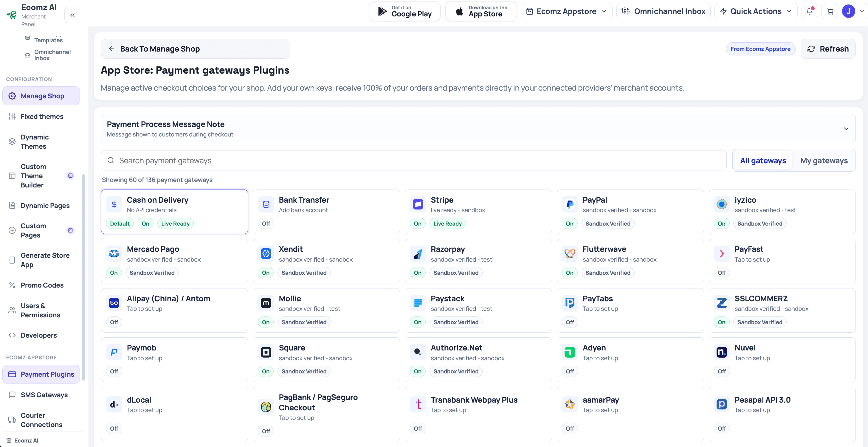The width and height of the screenshot is (868, 447).
Task: Click the sidebar vertical scrollbar
Action: coord(83,277)
